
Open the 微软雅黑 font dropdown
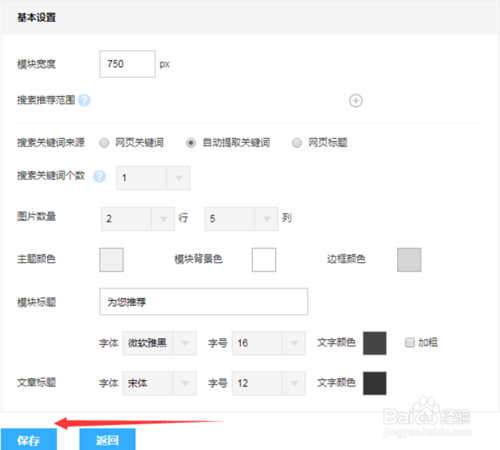159,343
